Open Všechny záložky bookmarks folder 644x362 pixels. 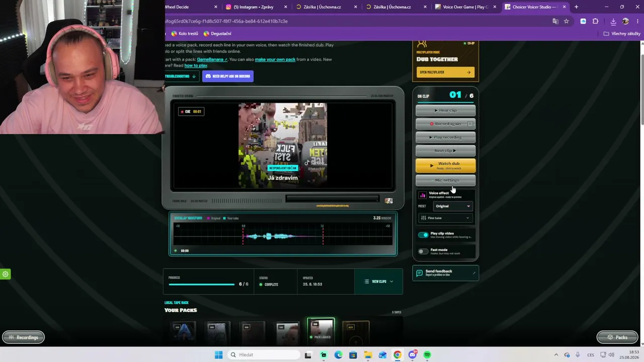[622, 34]
